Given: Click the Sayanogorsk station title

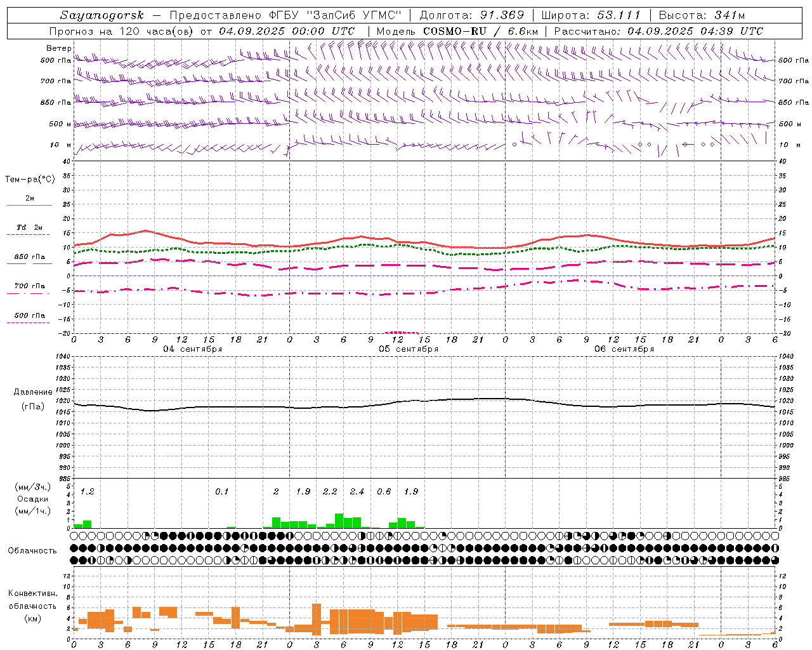Looking at the screenshot, I should pos(102,15).
